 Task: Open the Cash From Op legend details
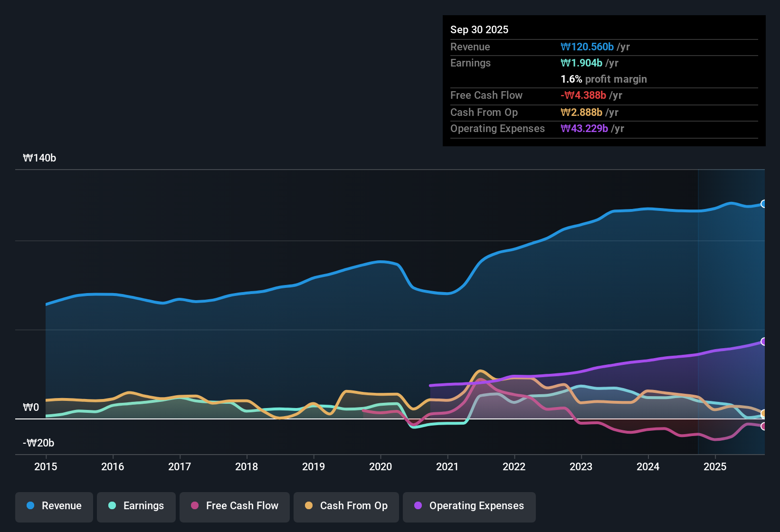(346, 506)
